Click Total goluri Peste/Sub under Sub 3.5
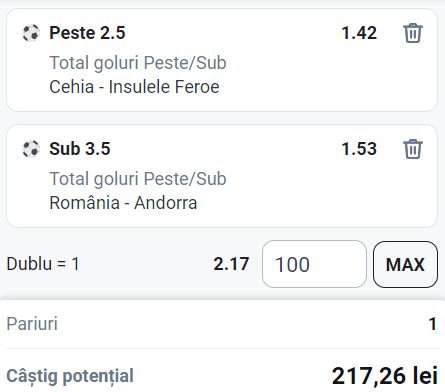445x392 pixels. point(138,179)
